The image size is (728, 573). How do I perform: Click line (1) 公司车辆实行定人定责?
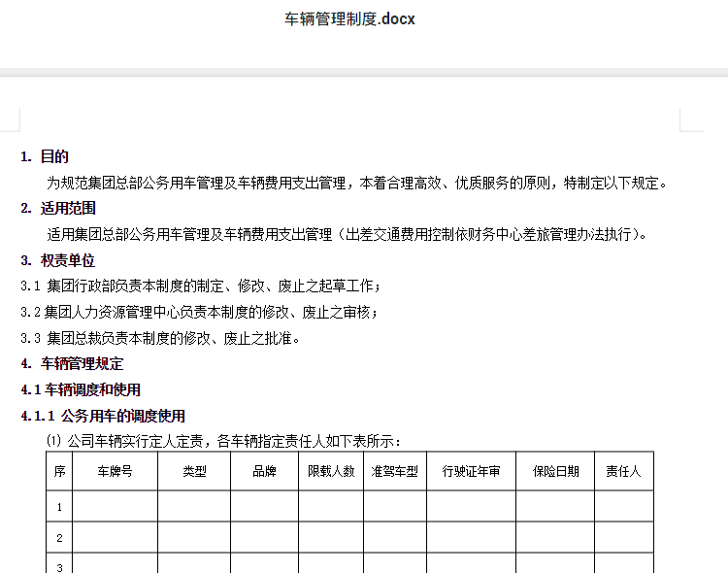coord(224,441)
